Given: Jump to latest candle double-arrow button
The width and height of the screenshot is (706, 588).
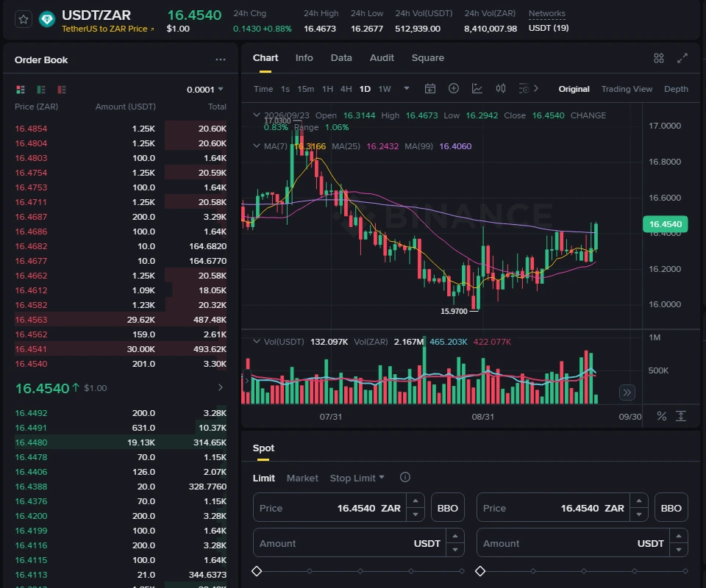Looking at the screenshot, I should pos(627,392).
